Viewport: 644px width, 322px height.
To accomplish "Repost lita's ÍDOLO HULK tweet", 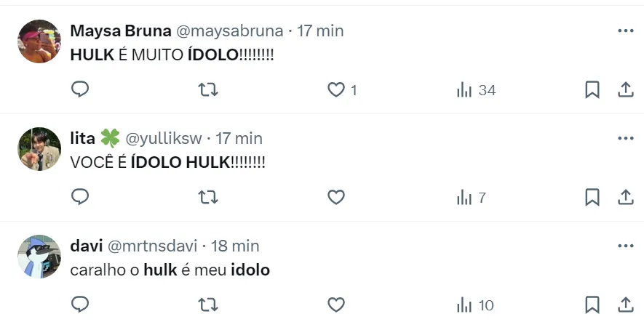I will pos(208,197).
